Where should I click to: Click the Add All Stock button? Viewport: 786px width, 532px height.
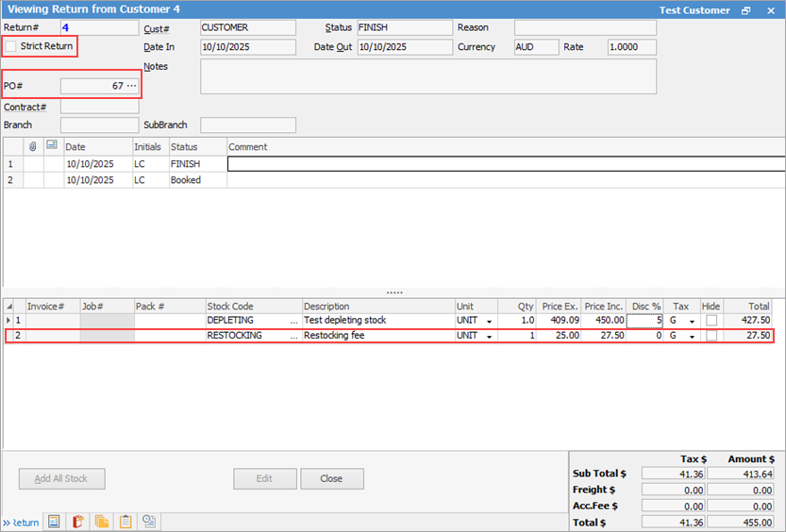(x=61, y=479)
